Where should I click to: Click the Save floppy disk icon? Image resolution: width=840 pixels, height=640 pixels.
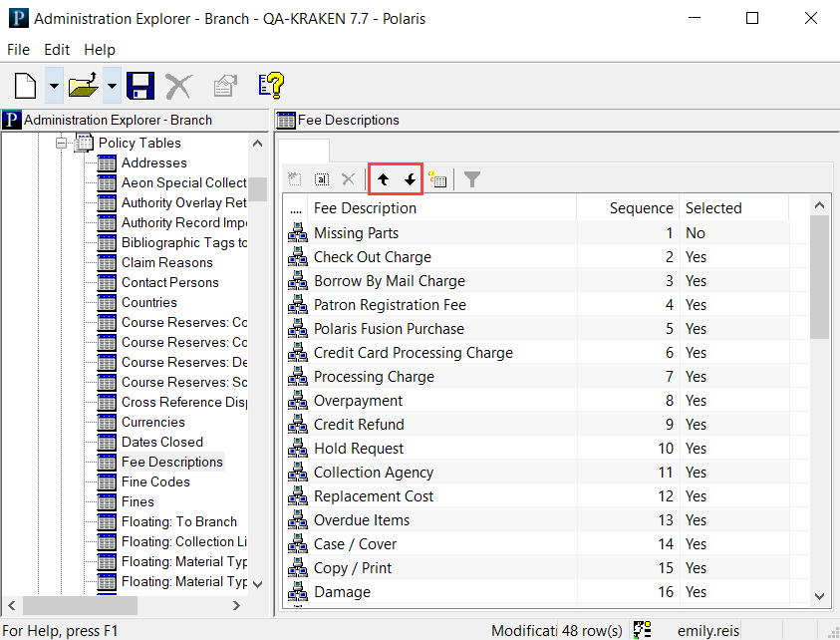click(140, 86)
